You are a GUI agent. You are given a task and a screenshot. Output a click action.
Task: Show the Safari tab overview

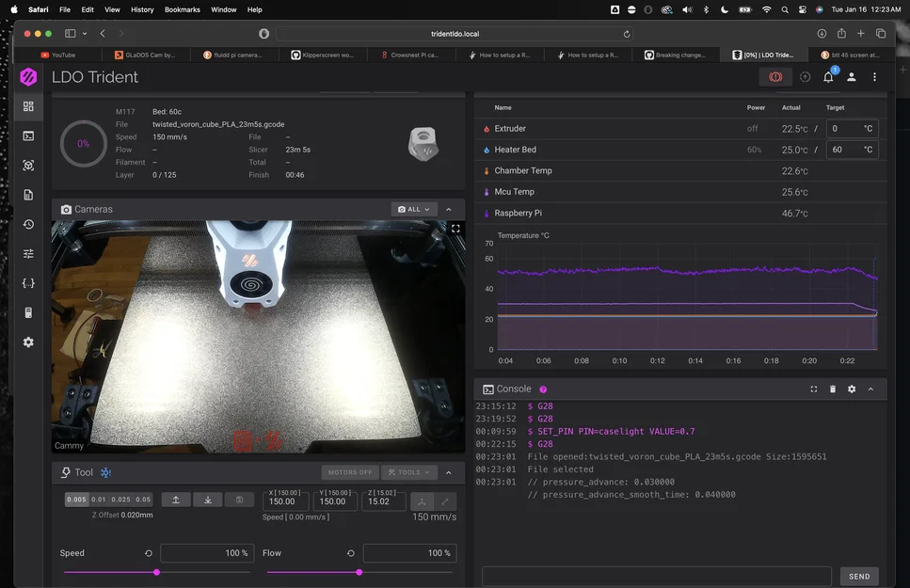point(881,34)
